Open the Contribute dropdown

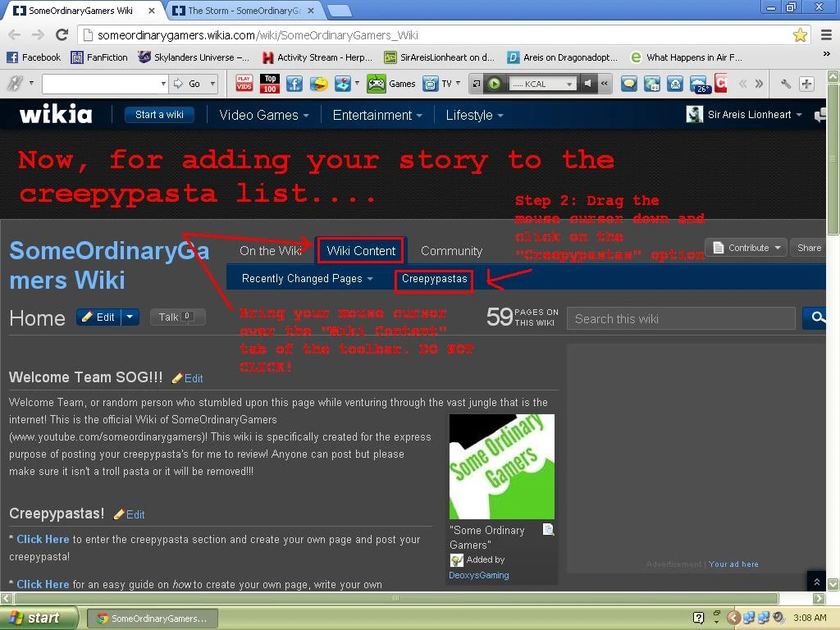pyautogui.click(x=746, y=248)
